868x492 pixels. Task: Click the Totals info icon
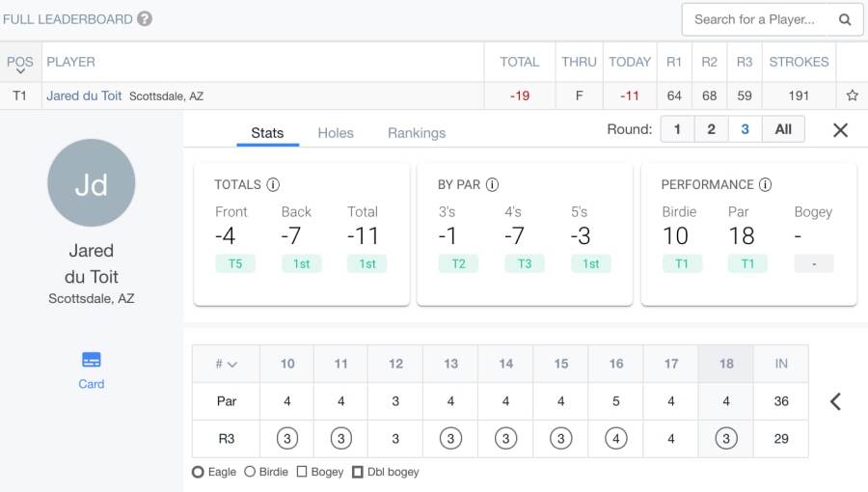coord(273,184)
